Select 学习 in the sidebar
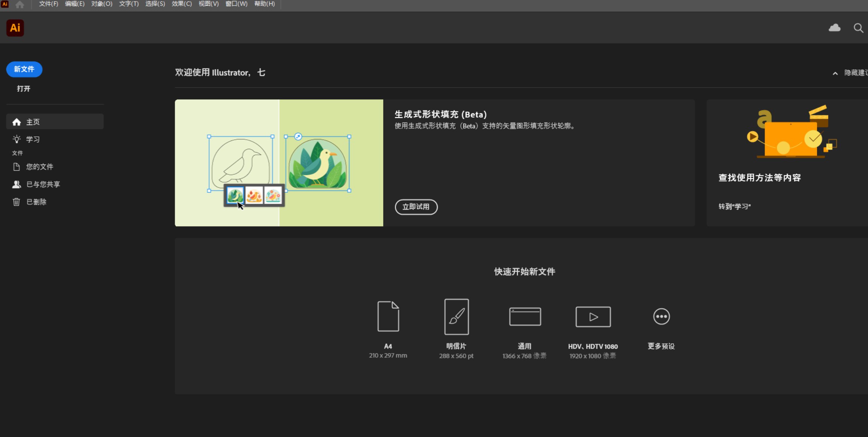This screenshot has width=868, height=437. pos(55,139)
